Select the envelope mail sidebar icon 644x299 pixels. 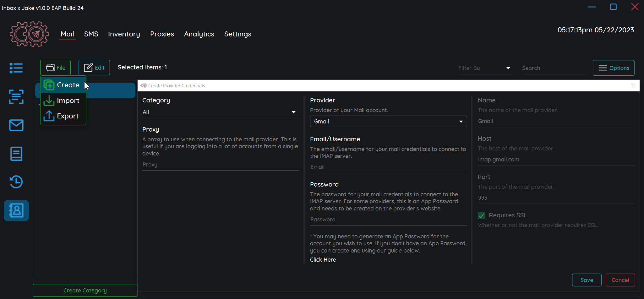[x=16, y=125]
